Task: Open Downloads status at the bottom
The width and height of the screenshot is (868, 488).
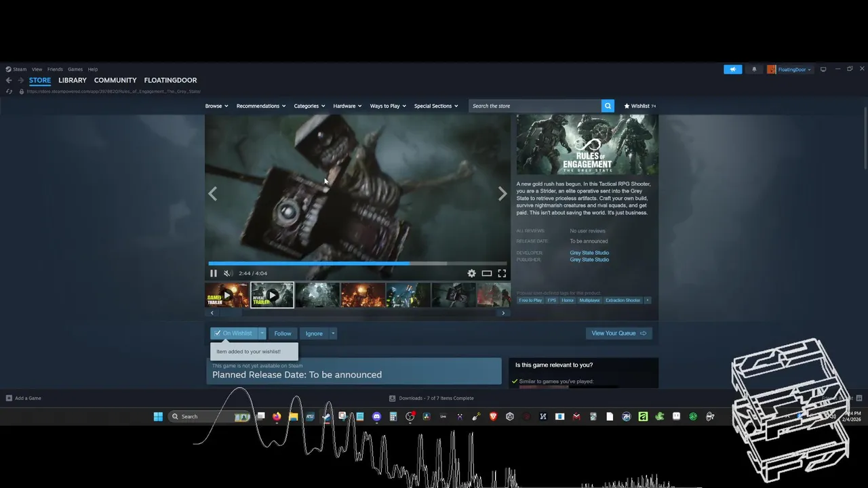Action: (x=431, y=398)
